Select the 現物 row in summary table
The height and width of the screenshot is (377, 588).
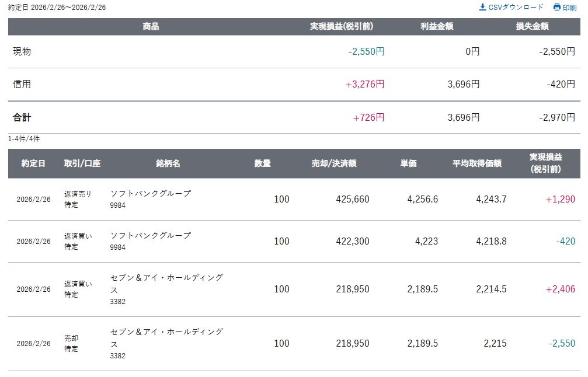[22, 51]
